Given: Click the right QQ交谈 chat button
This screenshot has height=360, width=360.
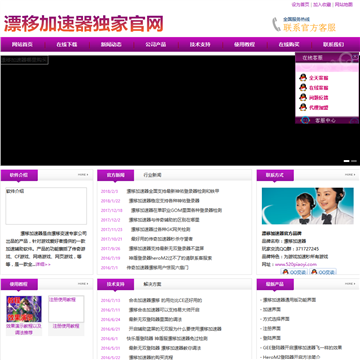Looking at the screenshot, I should pyautogui.click(x=323, y=272).
